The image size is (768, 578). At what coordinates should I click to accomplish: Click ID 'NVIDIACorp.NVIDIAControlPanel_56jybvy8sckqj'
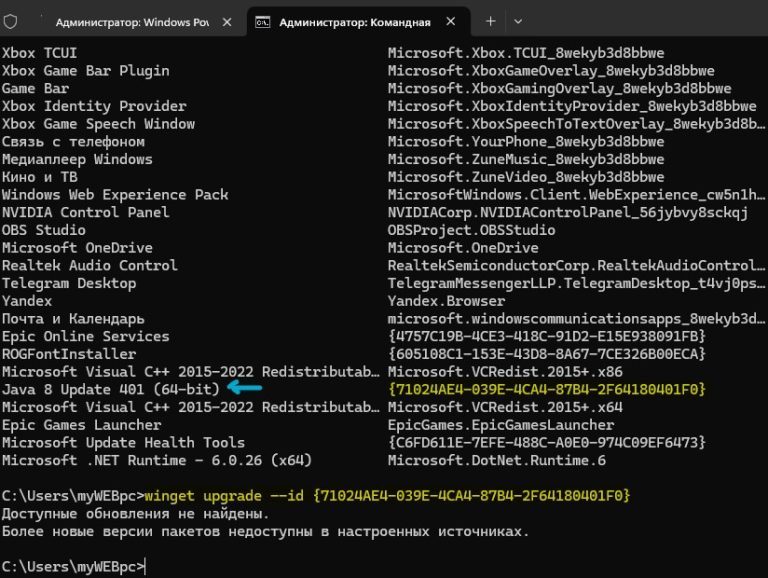[568, 213]
